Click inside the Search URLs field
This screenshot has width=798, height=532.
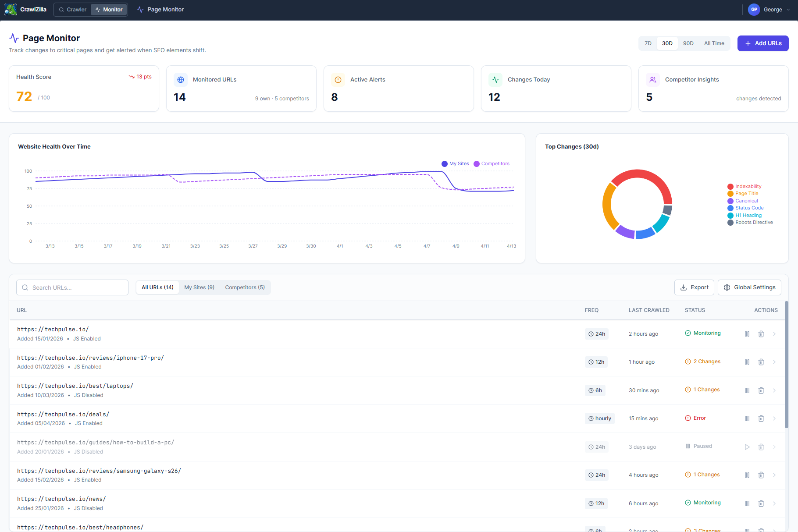click(x=72, y=287)
